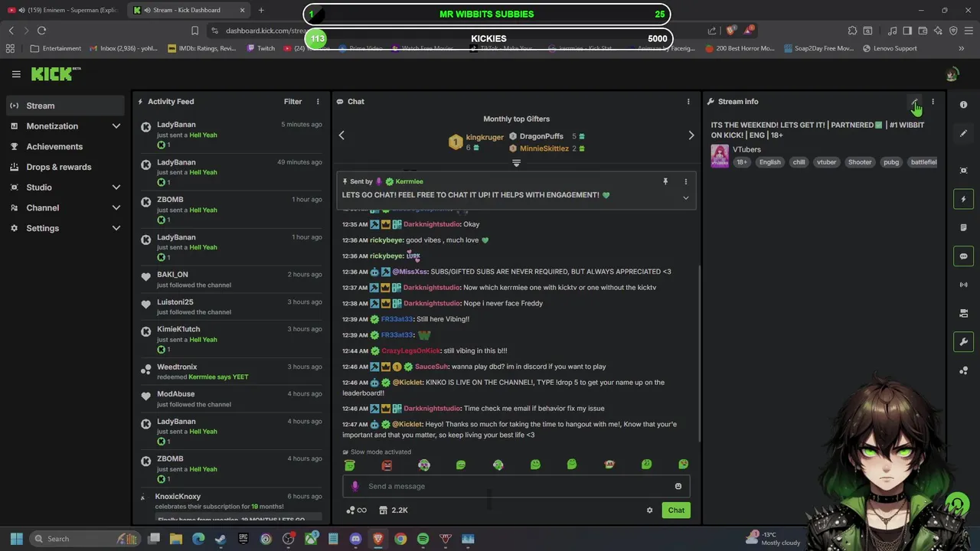Click the infinity channel points indicator
The height and width of the screenshot is (551, 980).
[x=356, y=510]
